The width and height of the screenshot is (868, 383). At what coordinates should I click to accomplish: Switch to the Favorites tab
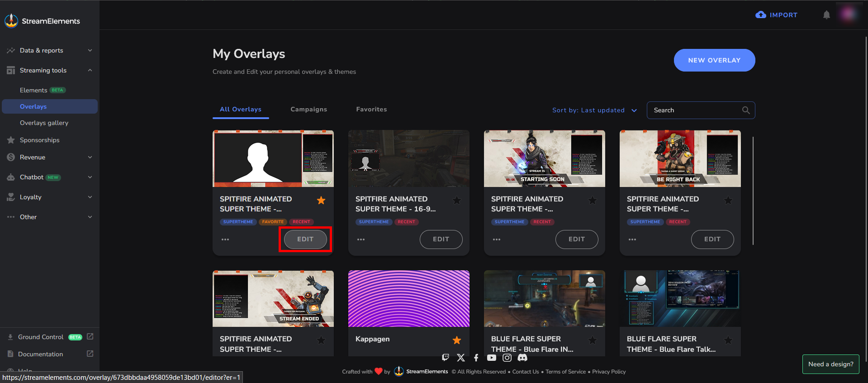pyautogui.click(x=371, y=110)
